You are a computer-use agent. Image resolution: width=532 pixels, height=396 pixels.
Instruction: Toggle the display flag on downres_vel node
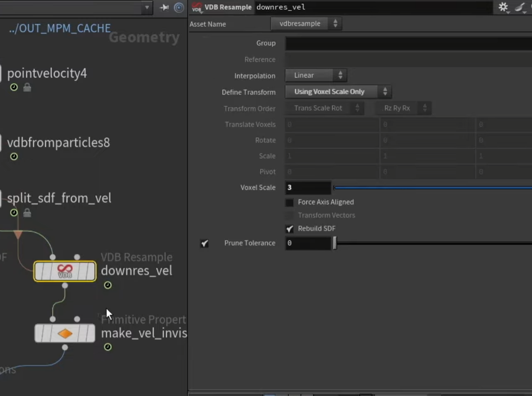pyautogui.click(x=90, y=271)
